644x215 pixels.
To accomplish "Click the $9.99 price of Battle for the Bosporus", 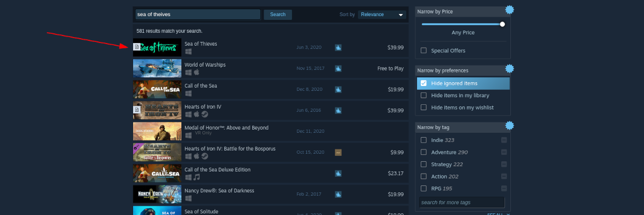I will [x=397, y=152].
